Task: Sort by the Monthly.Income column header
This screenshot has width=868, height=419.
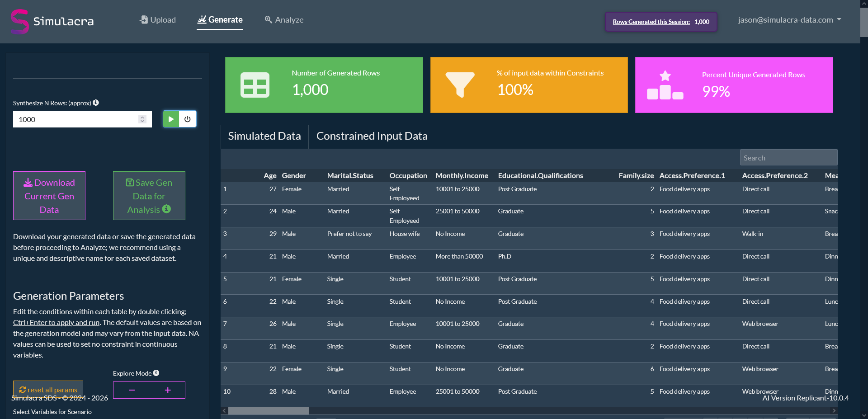Action: (x=462, y=175)
